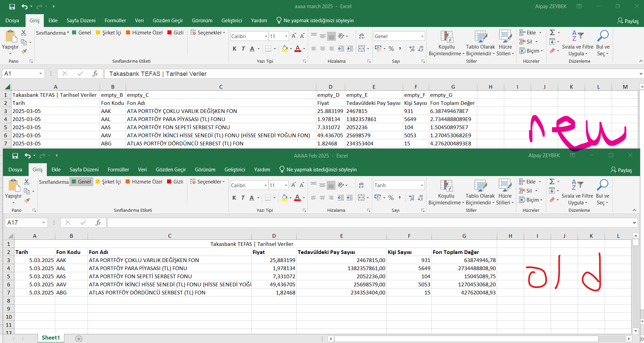Click orientation icon in Feb 2025 window

(x=341, y=185)
